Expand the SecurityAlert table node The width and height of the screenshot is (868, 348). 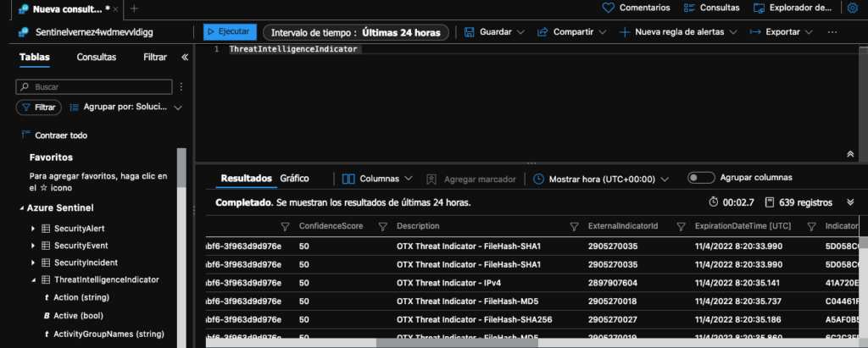pos(34,229)
